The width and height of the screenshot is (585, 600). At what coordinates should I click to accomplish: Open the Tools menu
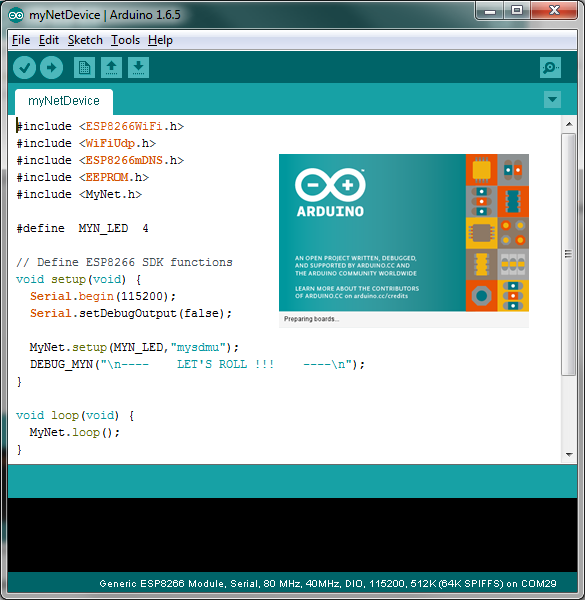pyautogui.click(x=125, y=40)
